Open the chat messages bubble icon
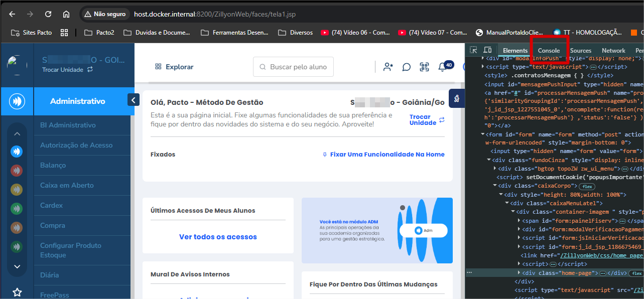 pyautogui.click(x=407, y=67)
